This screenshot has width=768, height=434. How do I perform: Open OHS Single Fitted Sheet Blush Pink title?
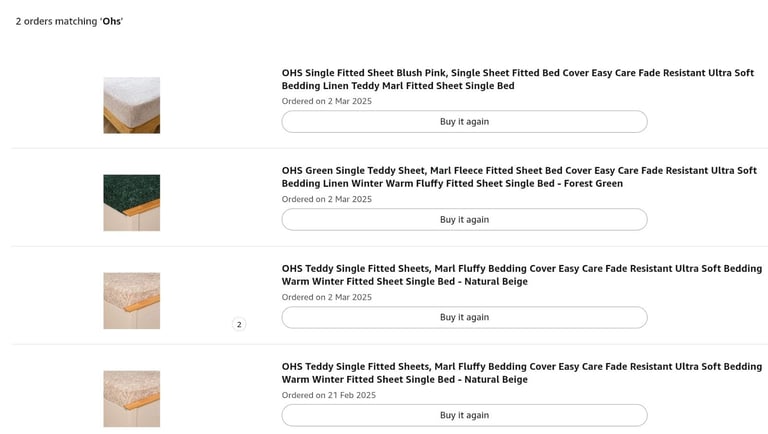click(518, 79)
